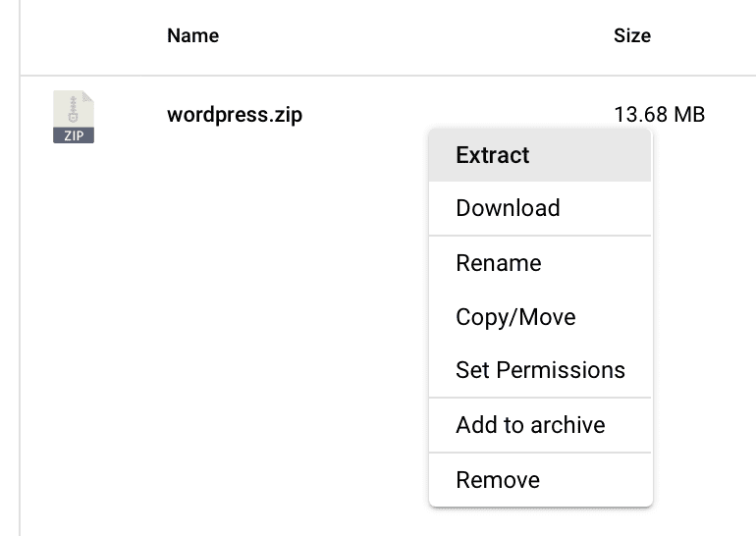This screenshot has width=756, height=536.
Task: Choose Remove to delete wordpress.zip
Action: pyautogui.click(x=540, y=480)
